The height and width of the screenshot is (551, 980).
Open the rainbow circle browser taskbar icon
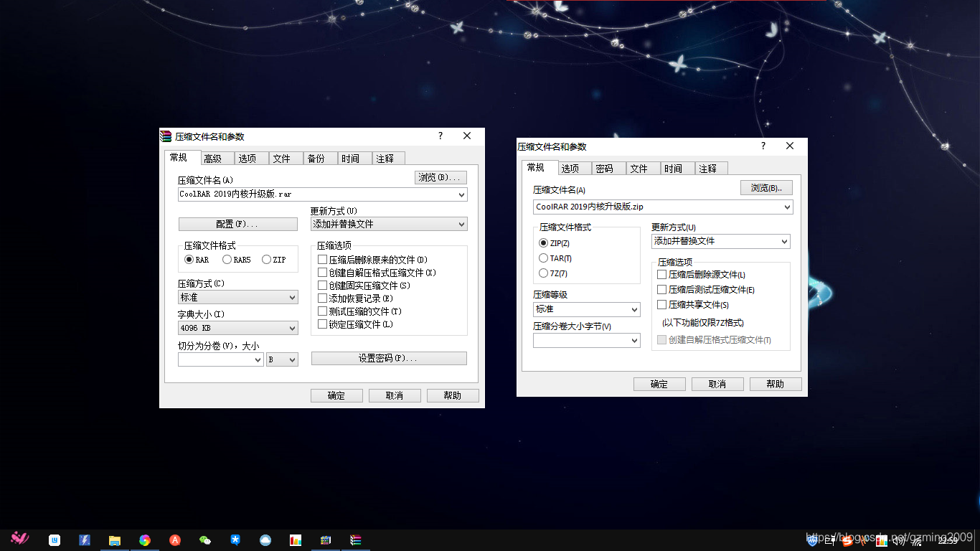point(145,540)
